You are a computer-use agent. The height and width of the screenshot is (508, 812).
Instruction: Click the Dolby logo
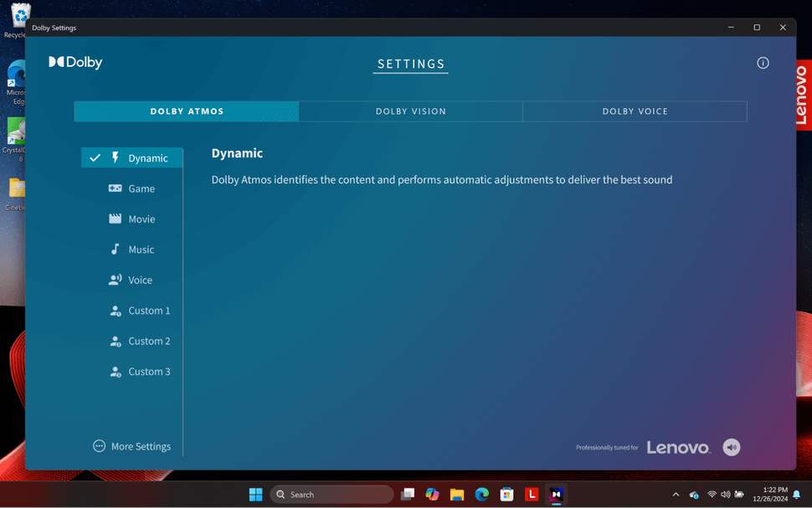click(75, 62)
